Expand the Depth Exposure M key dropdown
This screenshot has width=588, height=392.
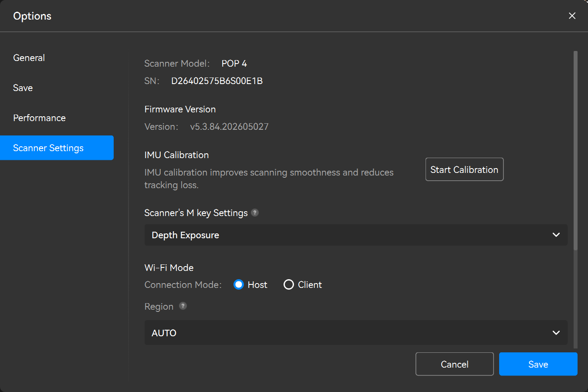click(356, 235)
